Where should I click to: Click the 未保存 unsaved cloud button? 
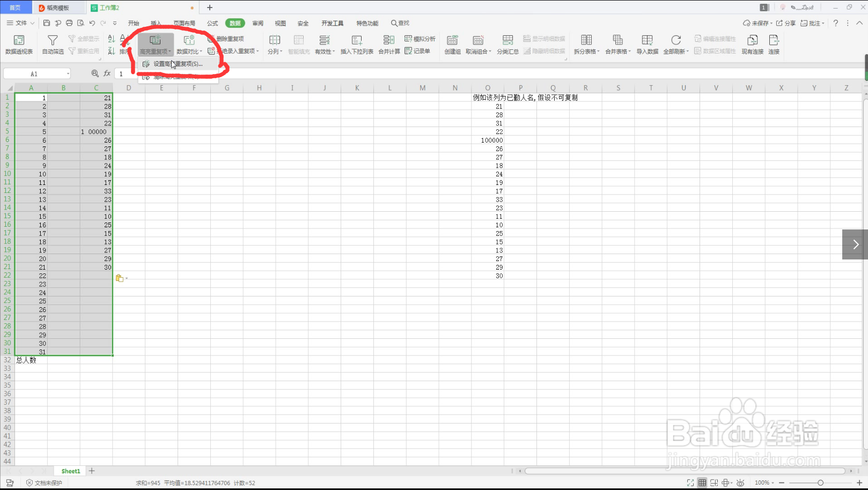point(757,23)
